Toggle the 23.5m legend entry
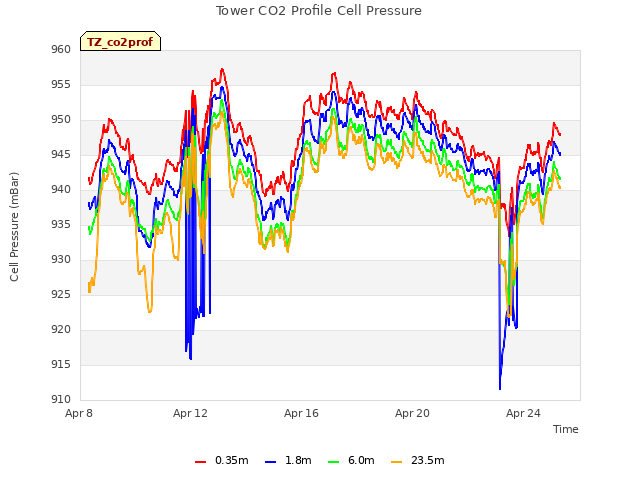 418,461
